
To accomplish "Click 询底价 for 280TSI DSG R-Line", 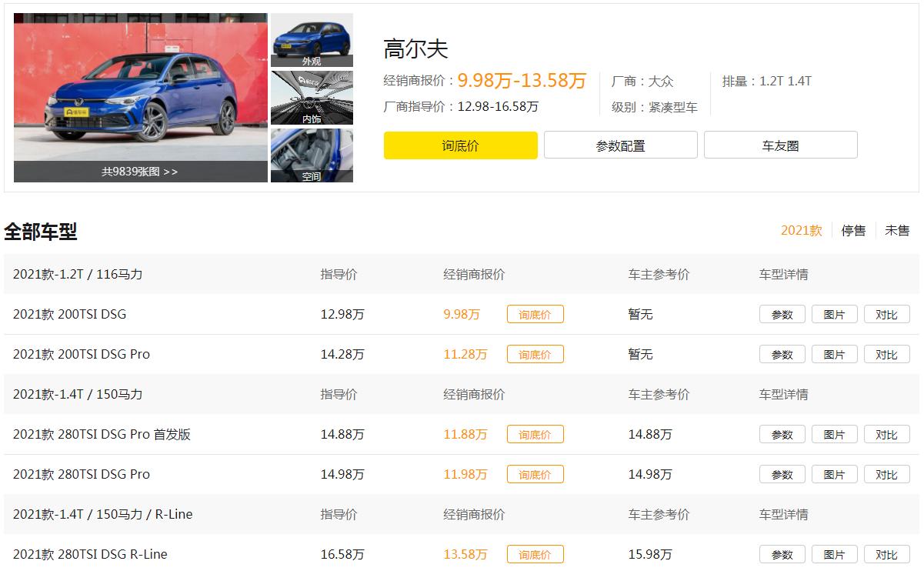I will pos(535,554).
